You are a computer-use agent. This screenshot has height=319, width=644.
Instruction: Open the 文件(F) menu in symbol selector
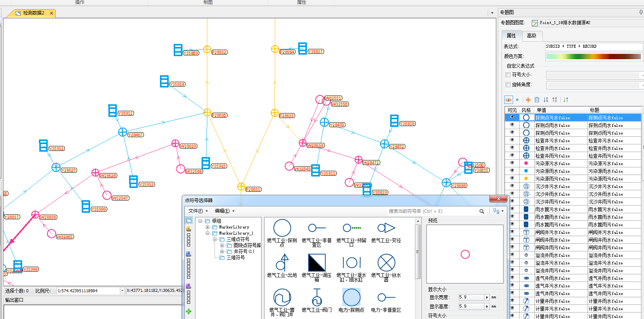(x=198, y=211)
